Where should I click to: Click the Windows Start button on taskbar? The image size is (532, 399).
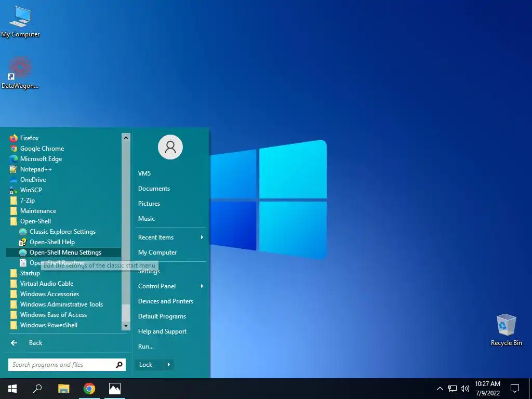click(x=12, y=389)
